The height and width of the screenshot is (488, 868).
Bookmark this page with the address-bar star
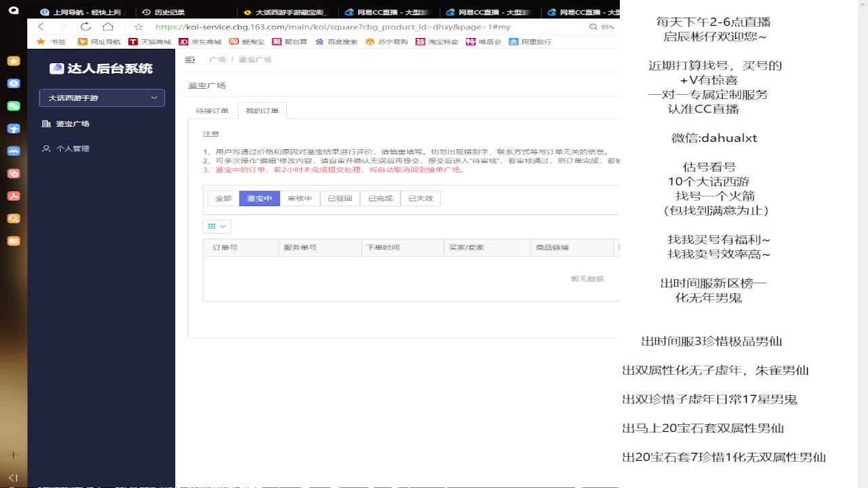138,26
